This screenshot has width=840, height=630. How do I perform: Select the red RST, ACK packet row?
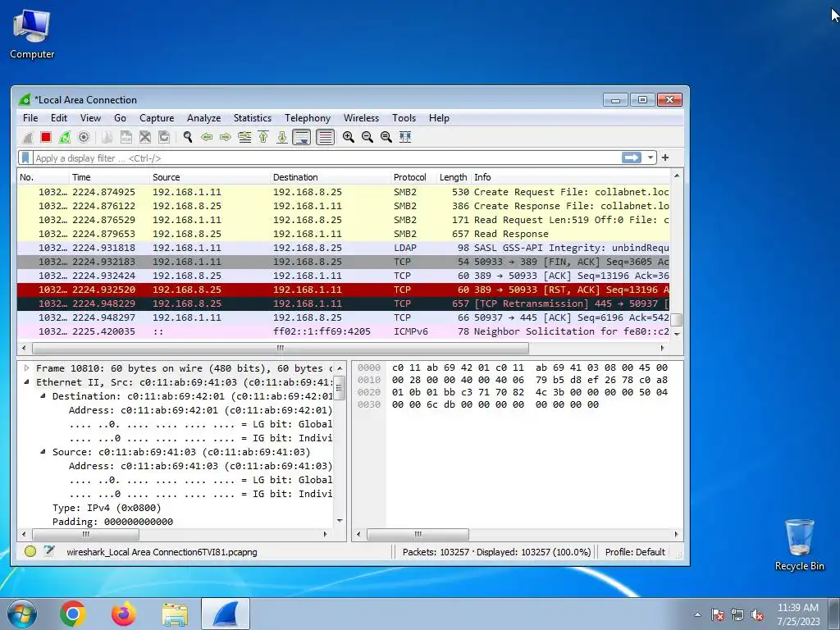click(x=344, y=290)
